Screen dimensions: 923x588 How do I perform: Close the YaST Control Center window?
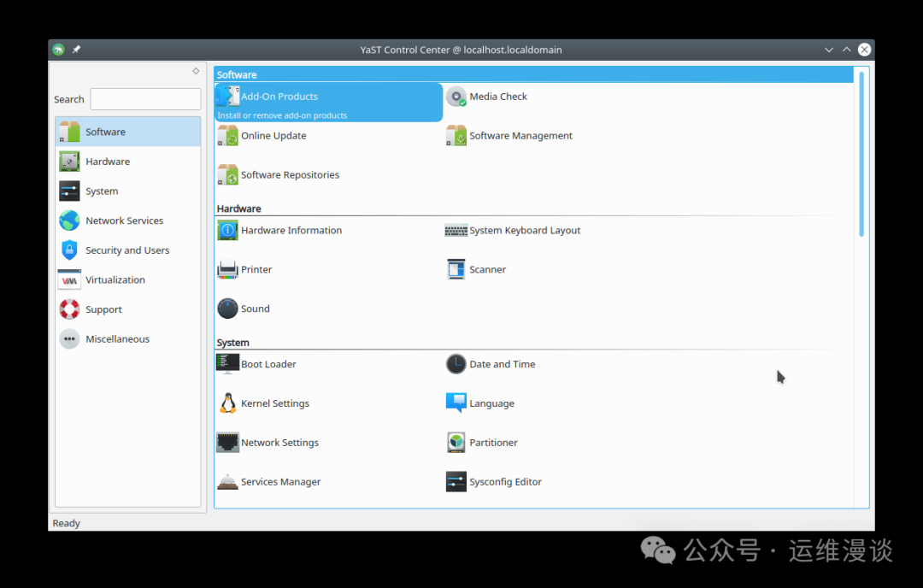pyautogui.click(x=864, y=50)
